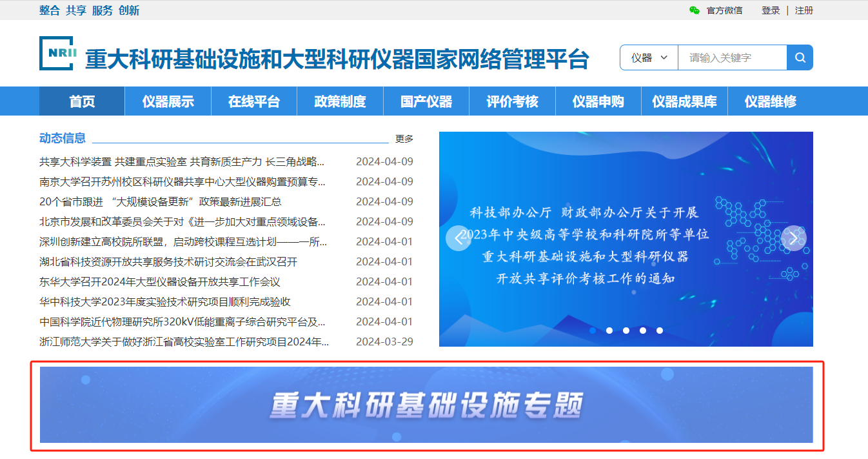Open the 政策制度 navigation tab
The image size is (868, 459).
[x=340, y=101]
